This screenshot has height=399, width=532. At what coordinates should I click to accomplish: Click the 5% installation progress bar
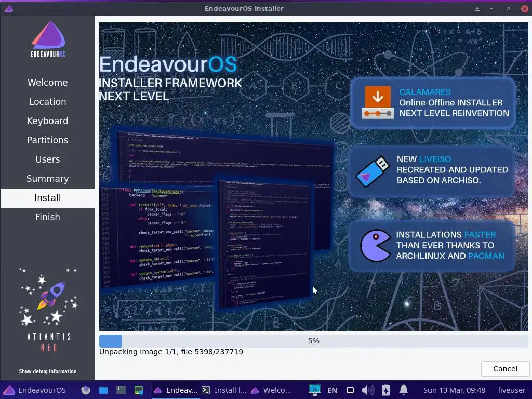pos(313,341)
